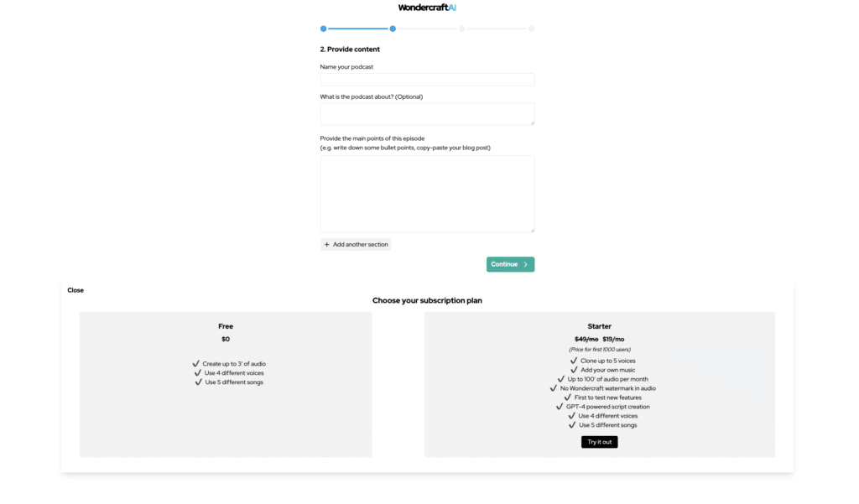Click the episode main points text area

pyautogui.click(x=427, y=194)
